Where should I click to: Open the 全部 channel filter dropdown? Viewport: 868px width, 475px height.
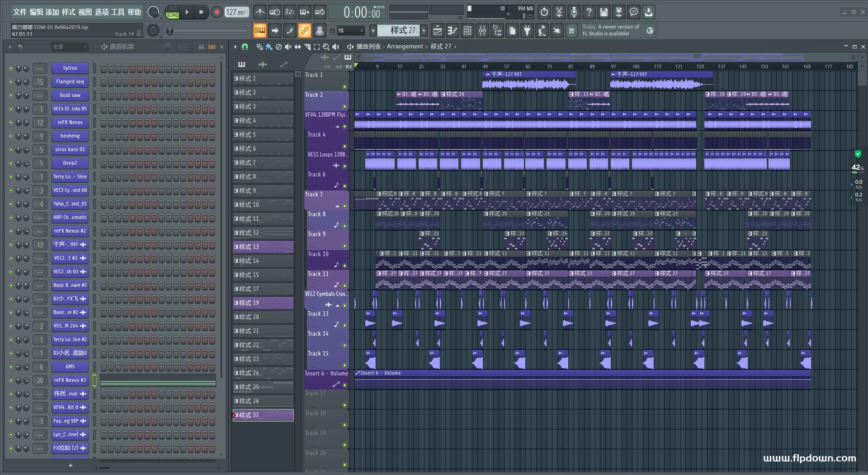coord(69,47)
